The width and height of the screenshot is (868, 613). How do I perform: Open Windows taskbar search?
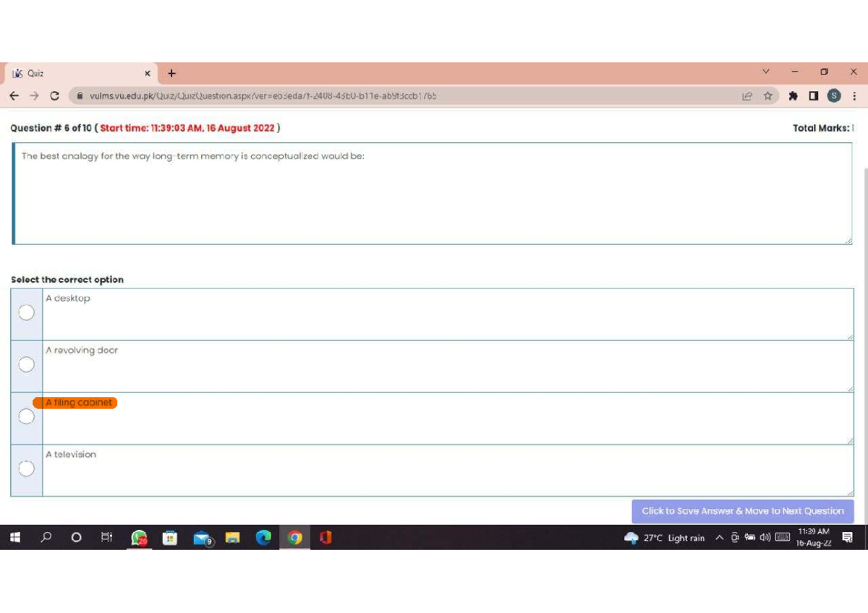point(46,537)
